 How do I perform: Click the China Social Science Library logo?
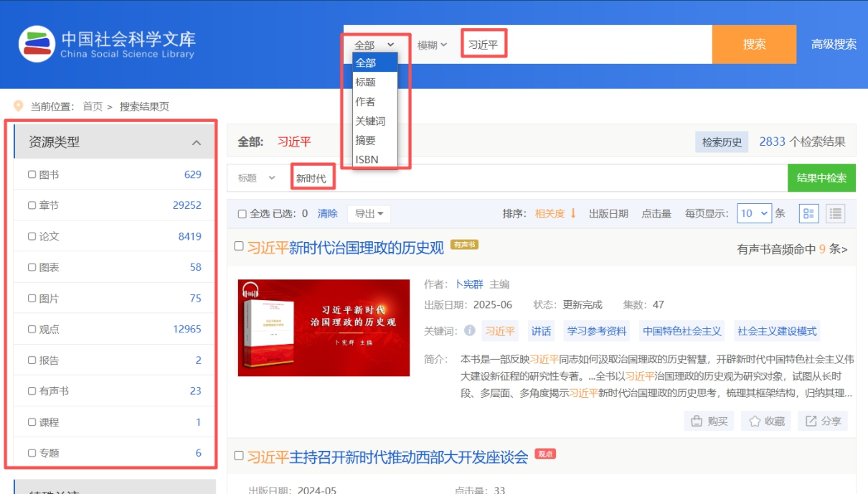(x=108, y=44)
